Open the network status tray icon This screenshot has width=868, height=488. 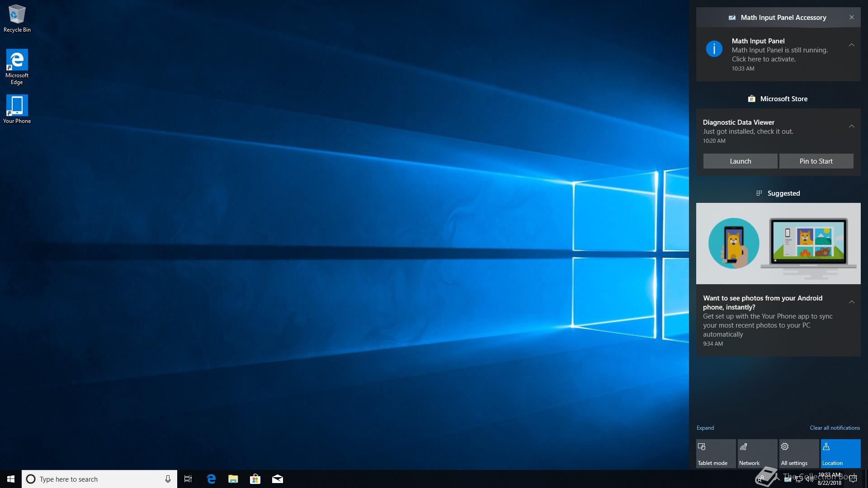[x=799, y=479]
